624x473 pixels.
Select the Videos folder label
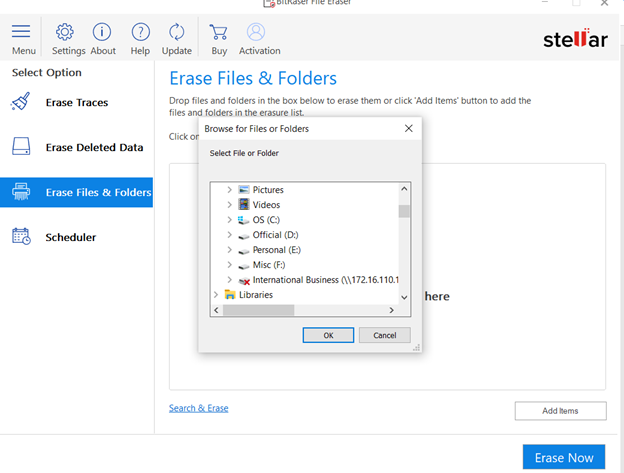click(266, 204)
